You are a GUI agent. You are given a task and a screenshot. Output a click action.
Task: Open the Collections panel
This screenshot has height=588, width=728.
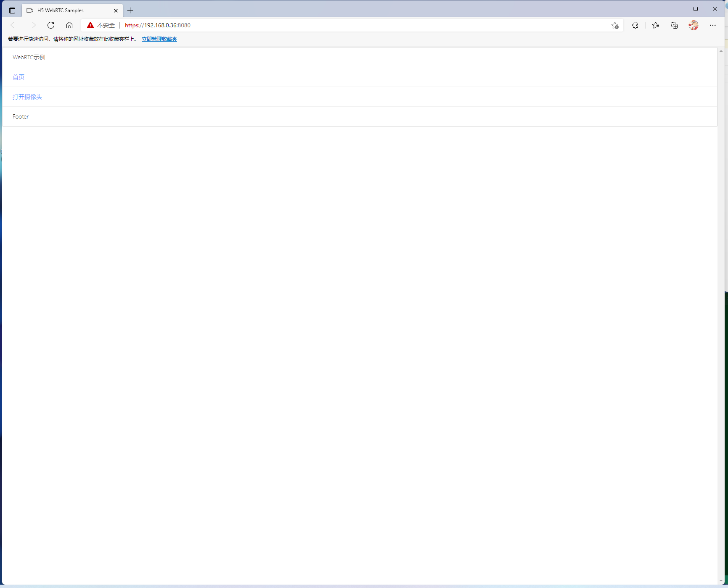tap(674, 25)
